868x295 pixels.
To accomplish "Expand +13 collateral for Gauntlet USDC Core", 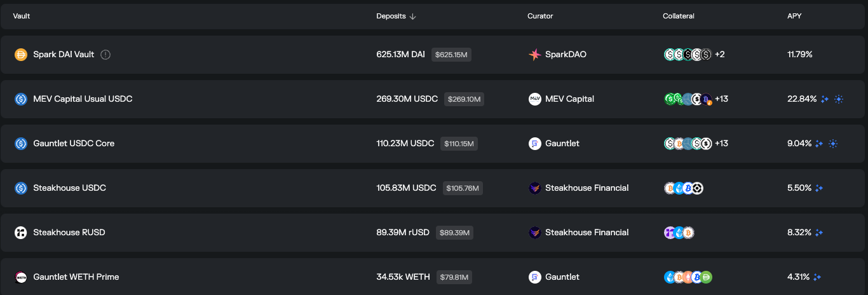I will 721,144.
